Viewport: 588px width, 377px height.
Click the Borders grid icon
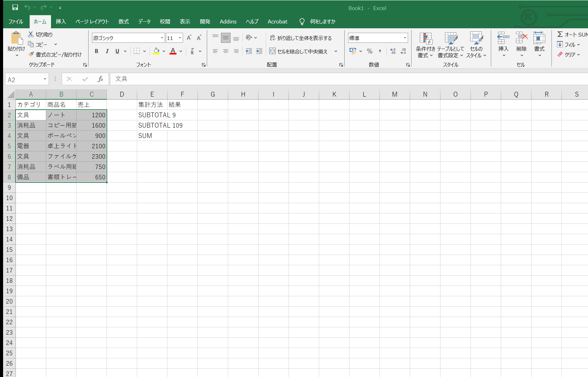point(137,51)
